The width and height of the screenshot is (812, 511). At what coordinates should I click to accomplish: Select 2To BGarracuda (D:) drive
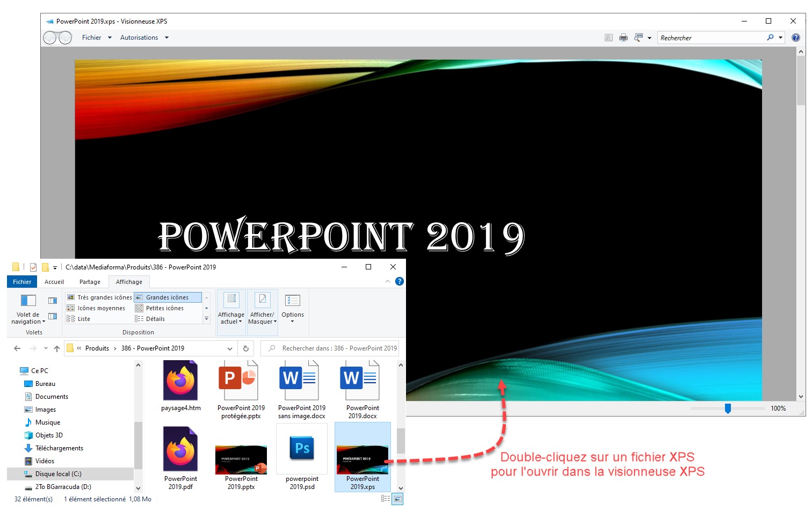58,487
